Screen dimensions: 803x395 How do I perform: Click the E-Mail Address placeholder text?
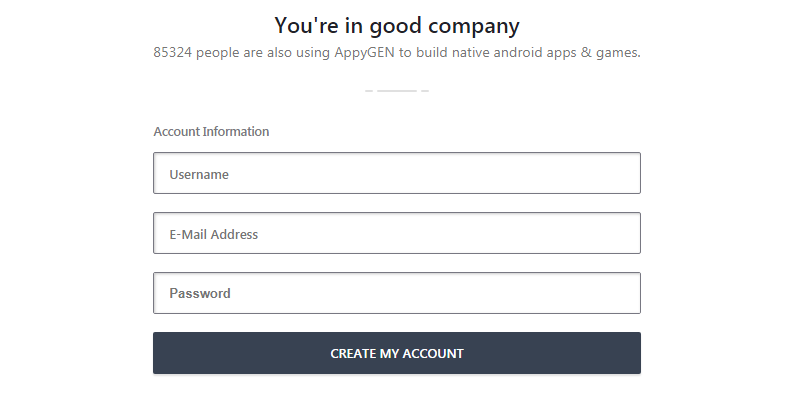[x=214, y=235]
